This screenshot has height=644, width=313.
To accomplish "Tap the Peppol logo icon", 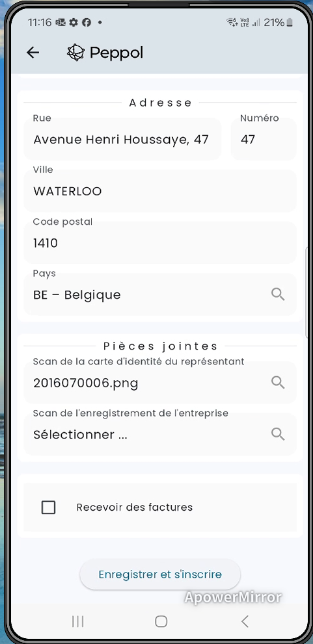I will tap(75, 53).
